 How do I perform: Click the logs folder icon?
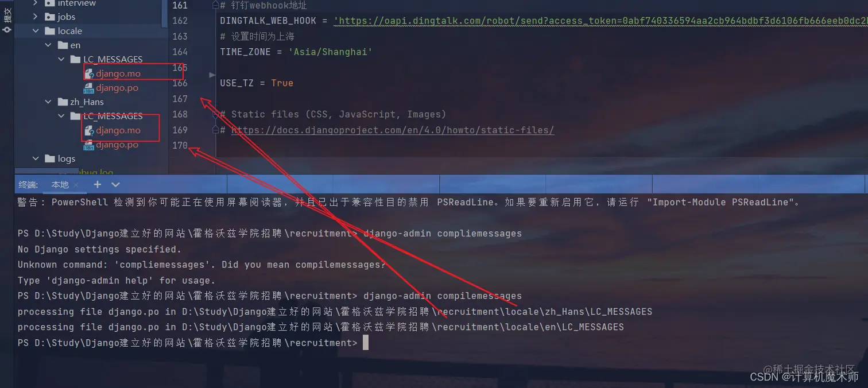[x=50, y=158]
